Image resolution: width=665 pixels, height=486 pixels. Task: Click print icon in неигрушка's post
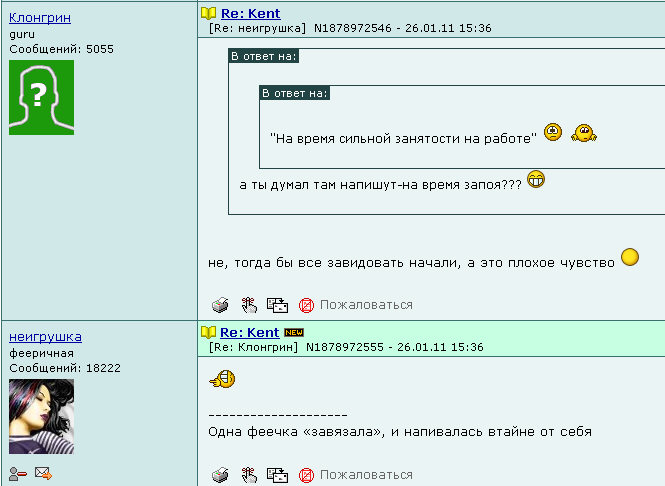pyautogui.click(x=220, y=475)
